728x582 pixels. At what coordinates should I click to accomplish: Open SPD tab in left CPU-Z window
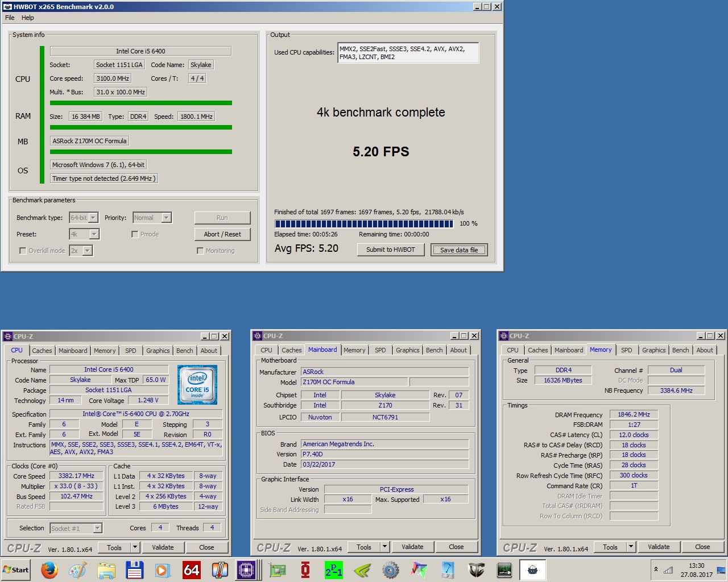(x=131, y=351)
